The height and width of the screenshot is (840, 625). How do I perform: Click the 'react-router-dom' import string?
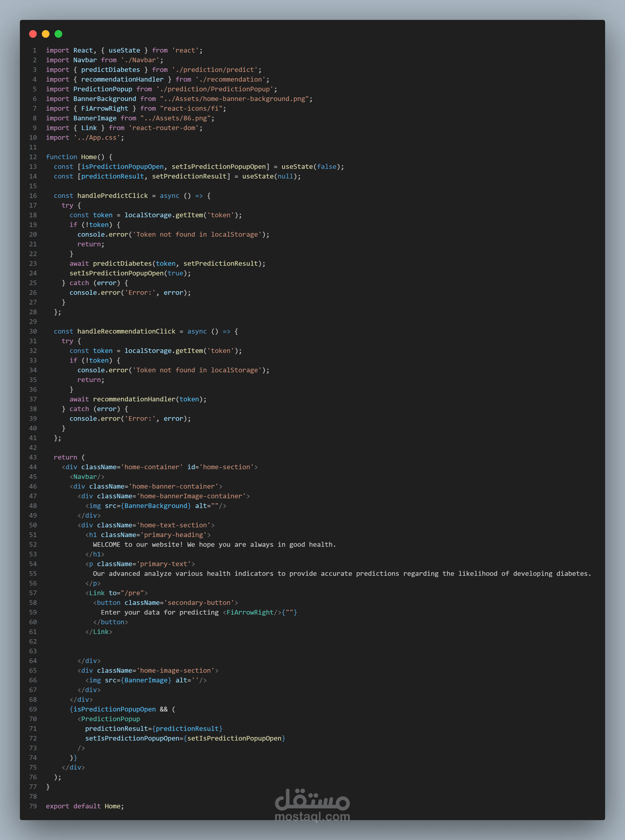[164, 128]
